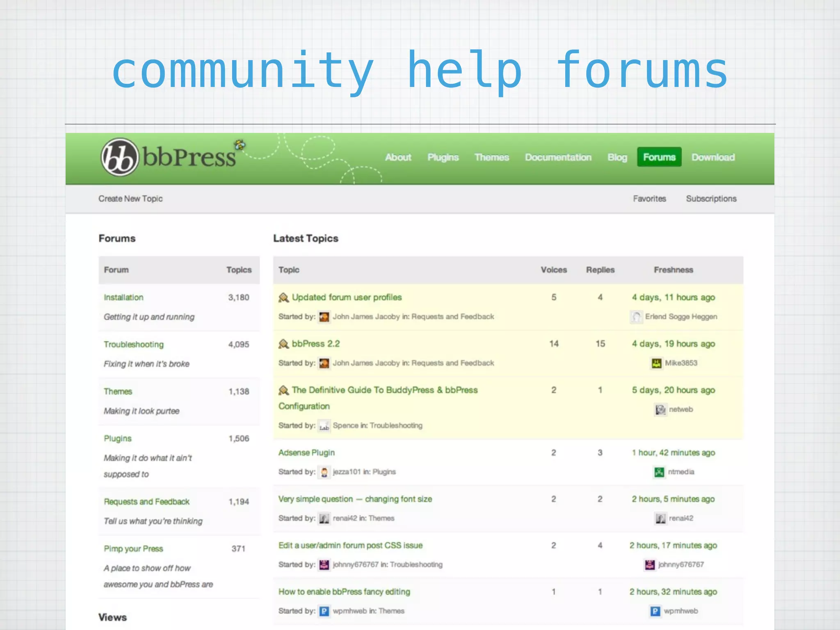Click freshness link 5 days, 20 hours ago
Viewport: 840px width, 630px height.
pyautogui.click(x=673, y=390)
